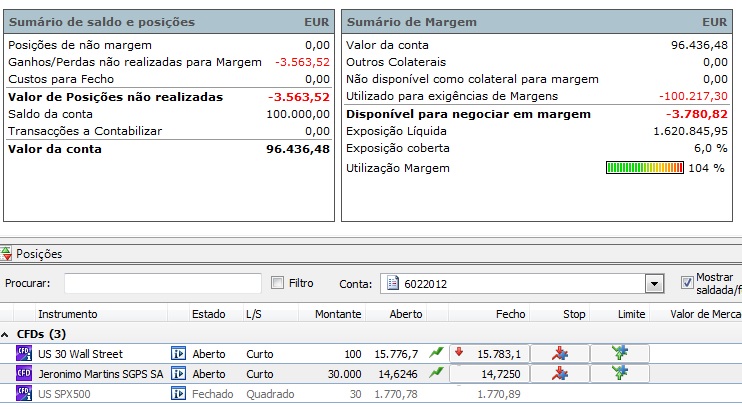
Task: Click the Fechado status of US SPX500
Action: [x=212, y=393]
